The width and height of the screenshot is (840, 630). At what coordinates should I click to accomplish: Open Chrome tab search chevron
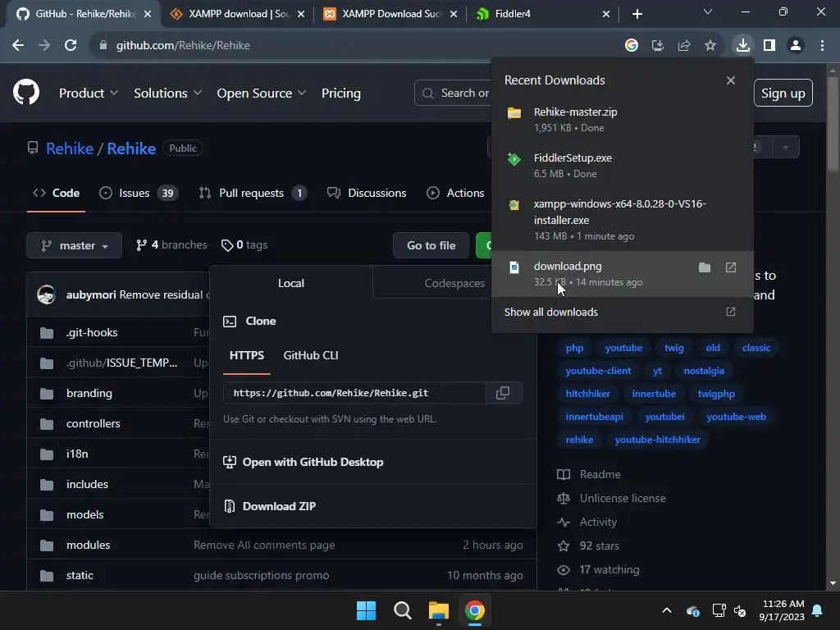708,11
